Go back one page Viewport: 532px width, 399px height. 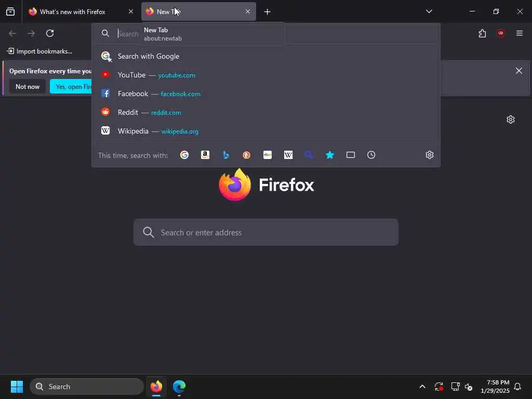[12, 33]
